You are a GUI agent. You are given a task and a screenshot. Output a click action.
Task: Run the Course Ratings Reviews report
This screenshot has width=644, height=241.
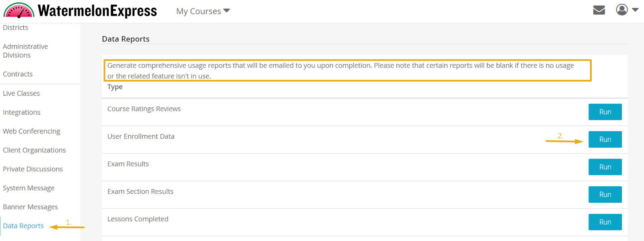click(x=605, y=112)
